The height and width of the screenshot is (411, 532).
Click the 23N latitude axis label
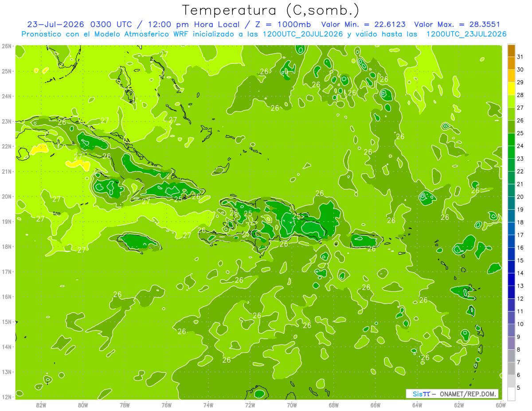6,121
